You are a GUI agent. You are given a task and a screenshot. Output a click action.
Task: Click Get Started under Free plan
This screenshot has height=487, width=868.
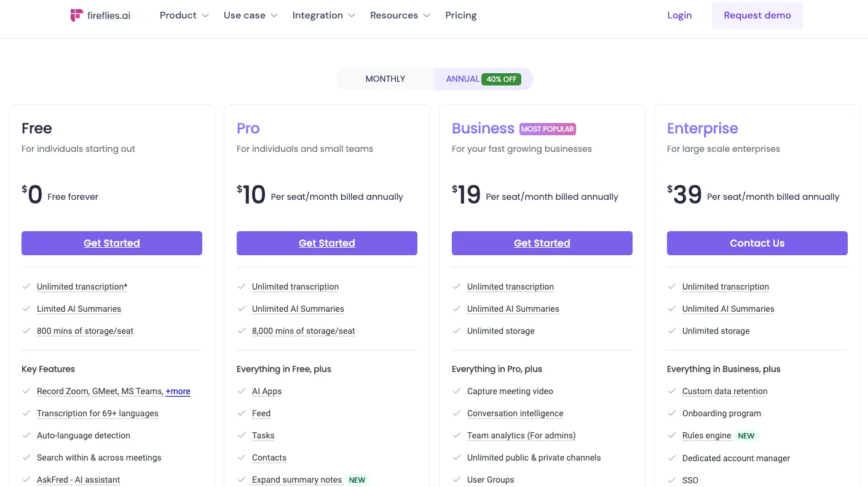tap(112, 243)
